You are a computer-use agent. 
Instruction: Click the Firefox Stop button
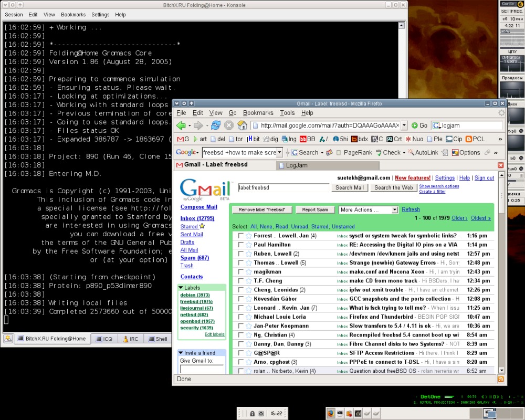tap(229, 125)
